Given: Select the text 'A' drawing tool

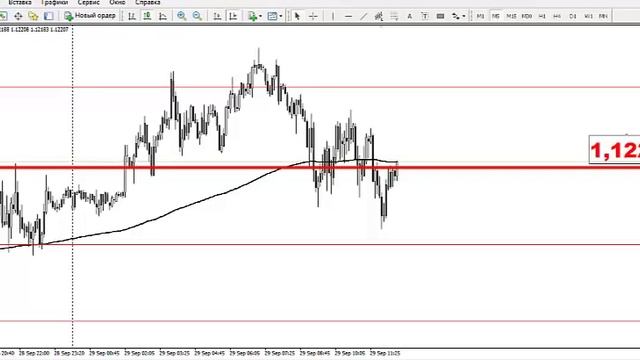Looking at the screenshot, I should point(409,16).
